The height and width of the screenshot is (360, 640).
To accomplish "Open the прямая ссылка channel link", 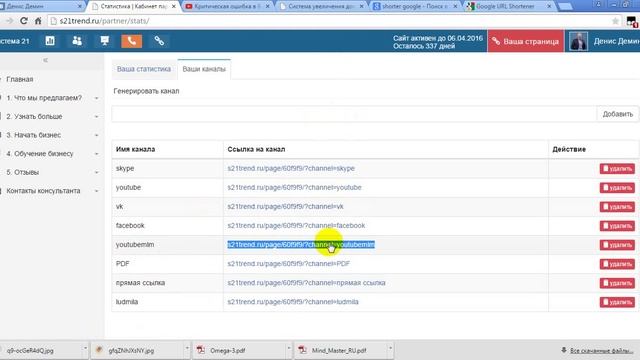I will 306,282.
